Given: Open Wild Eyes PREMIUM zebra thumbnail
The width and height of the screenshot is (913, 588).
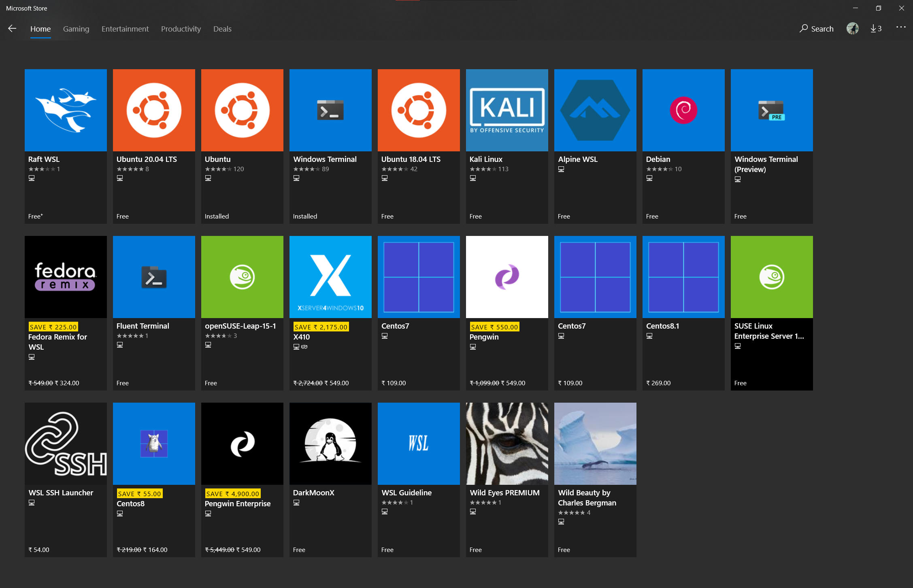Looking at the screenshot, I should pos(507,444).
